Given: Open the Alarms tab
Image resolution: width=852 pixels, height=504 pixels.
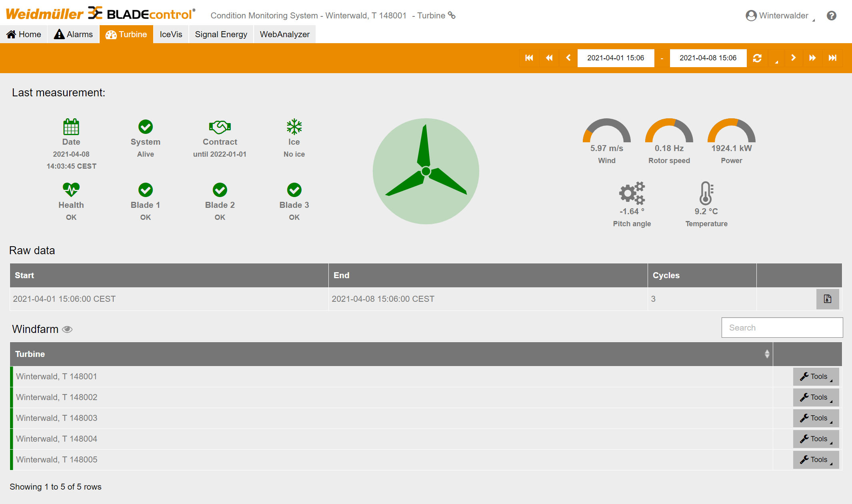Looking at the screenshot, I should [x=74, y=34].
